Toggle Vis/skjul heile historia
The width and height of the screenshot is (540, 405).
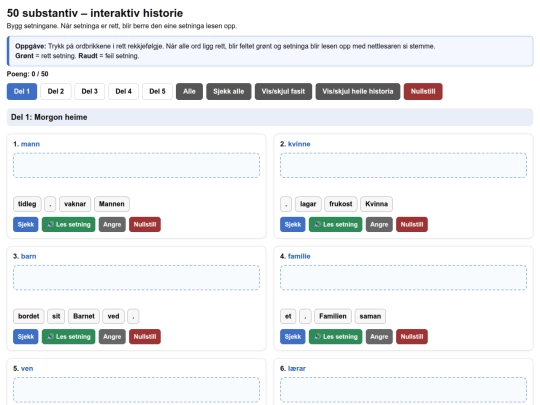pos(358,92)
